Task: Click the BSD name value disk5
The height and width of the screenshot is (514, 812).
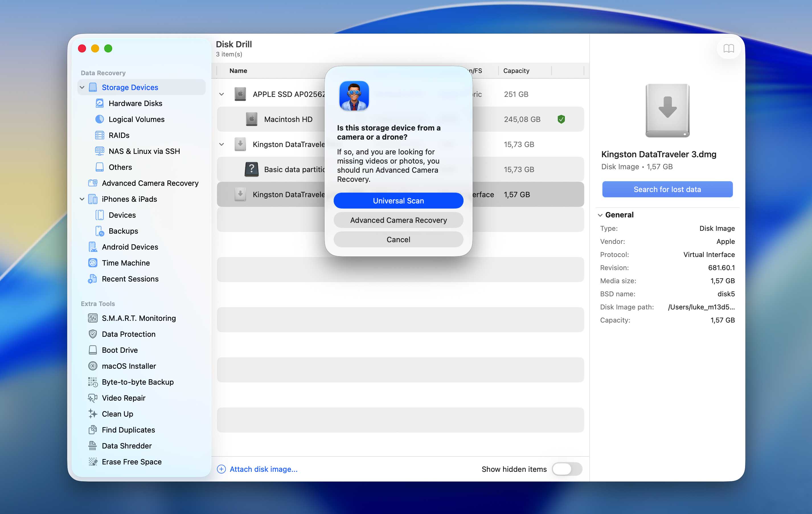Action: click(726, 294)
